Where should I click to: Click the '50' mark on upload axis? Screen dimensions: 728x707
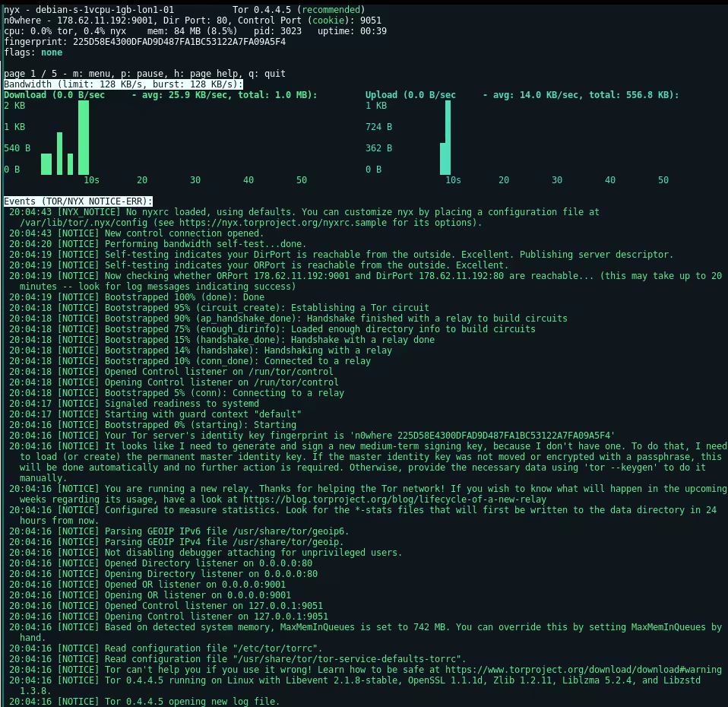tap(663, 180)
